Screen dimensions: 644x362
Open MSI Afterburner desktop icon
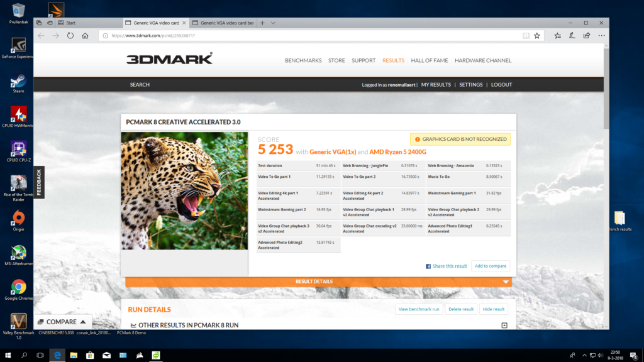(18, 256)
